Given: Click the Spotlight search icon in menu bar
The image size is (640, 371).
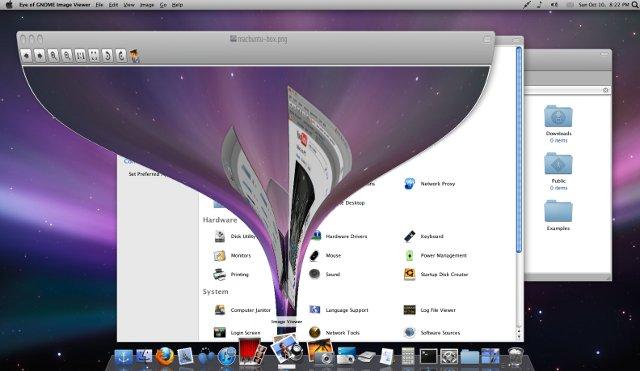Looking at the screenshot, I should (x=635, y=5).
